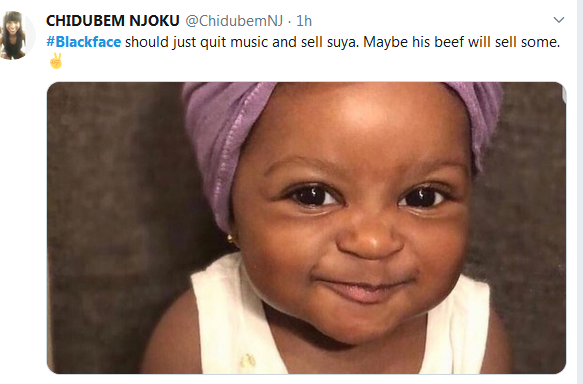This screenshot has width=583, height=384.
Task: Expand the tweet options chevron
Action: pyautogui.click(x=559, y=20)
